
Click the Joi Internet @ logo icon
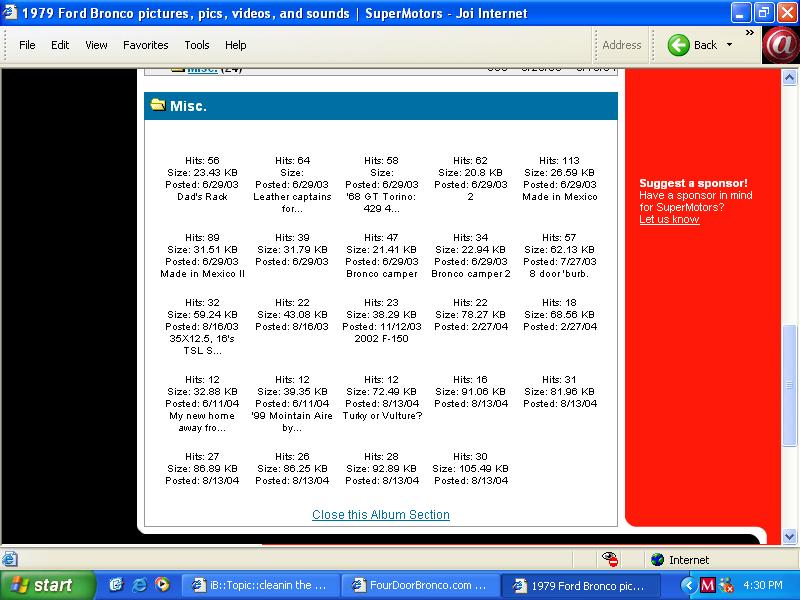780,45
